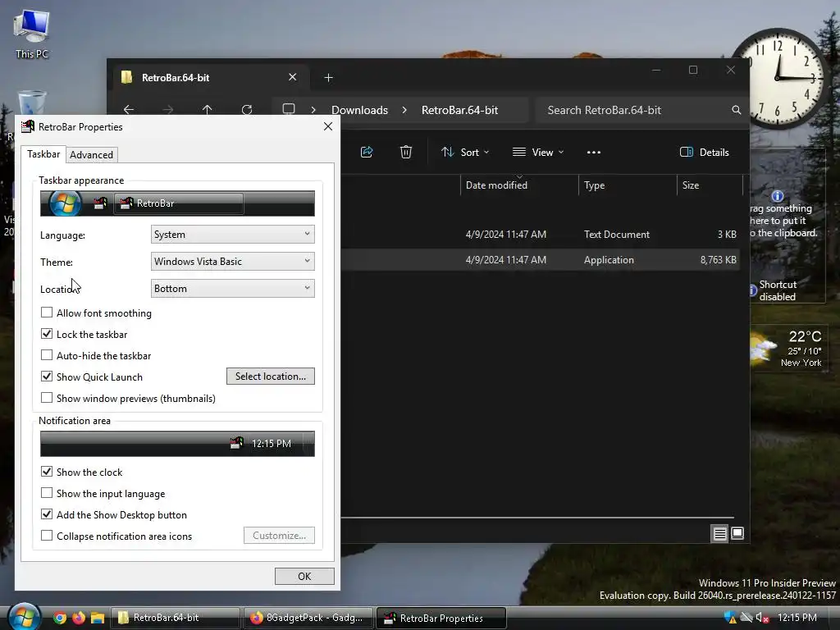Click the Explorer up arrow
Screen dimensions: 840x630
[x=208, y=110]
